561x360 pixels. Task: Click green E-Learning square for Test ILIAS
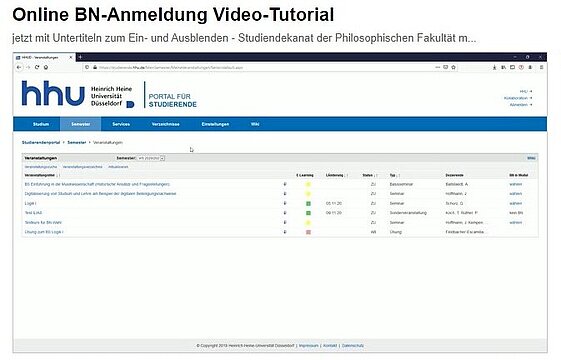coord(308,213)
